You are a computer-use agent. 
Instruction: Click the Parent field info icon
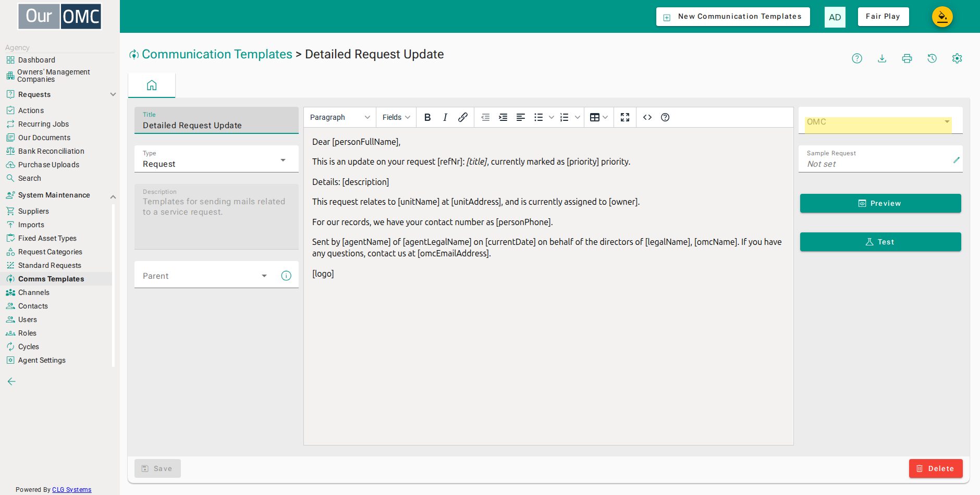coord(286,276)
